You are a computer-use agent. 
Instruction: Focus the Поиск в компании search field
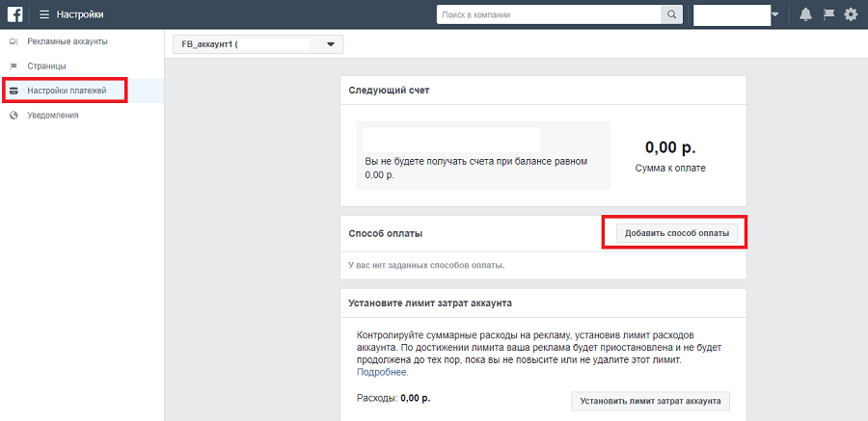pos(549,15)
